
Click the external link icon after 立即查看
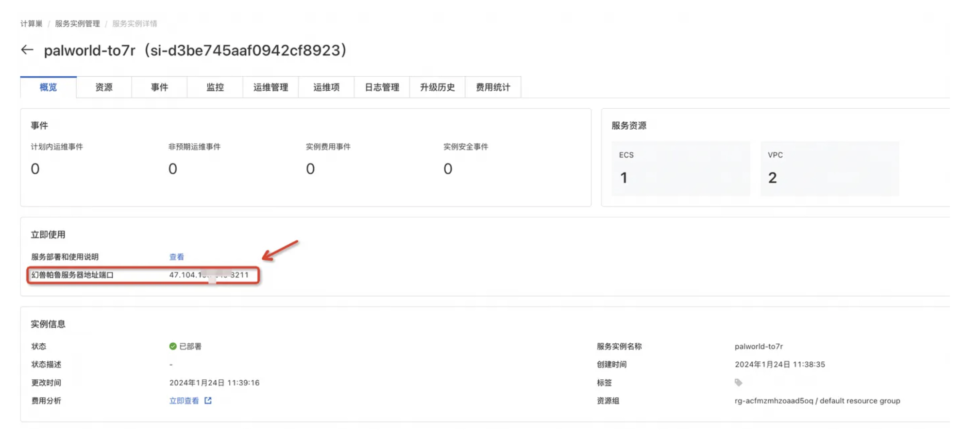[208, 401]
